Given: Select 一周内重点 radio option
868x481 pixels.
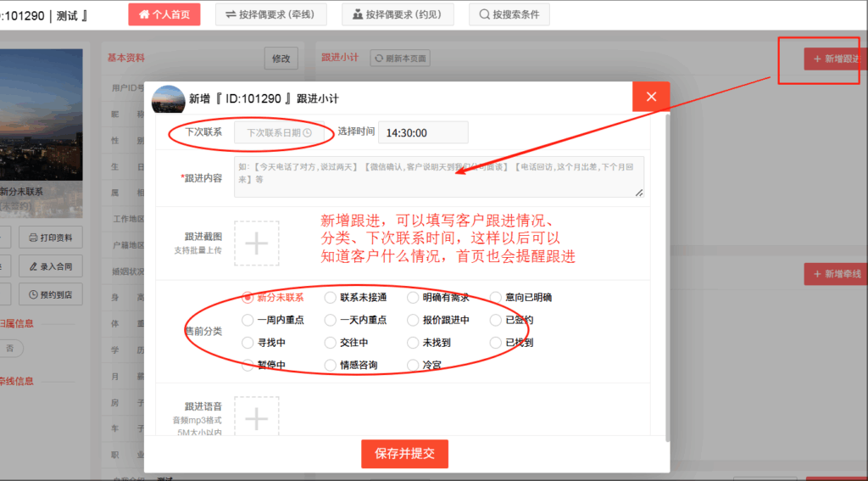Looking at the screenshot, I should [248, 321].
